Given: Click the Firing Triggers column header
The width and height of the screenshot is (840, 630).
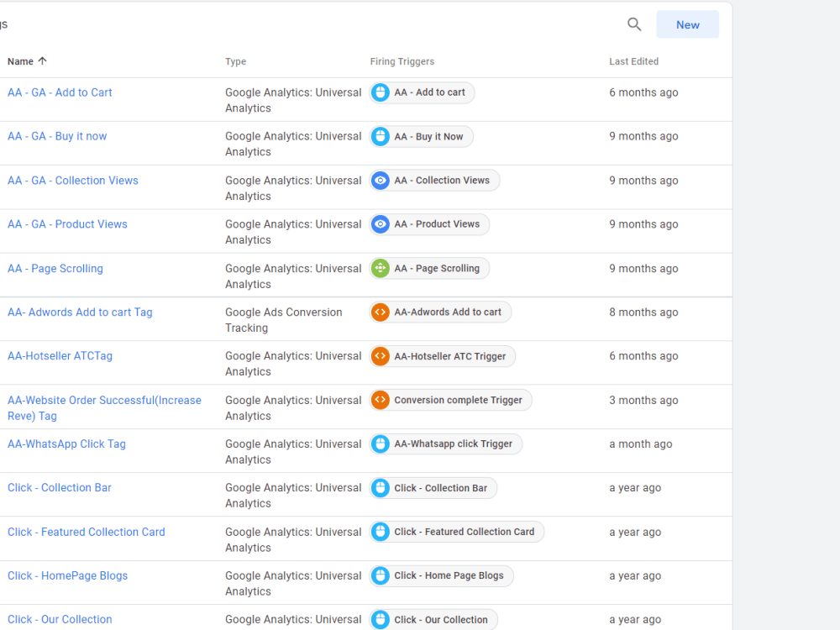Looking at the screenshot, I should coord(402,61).
